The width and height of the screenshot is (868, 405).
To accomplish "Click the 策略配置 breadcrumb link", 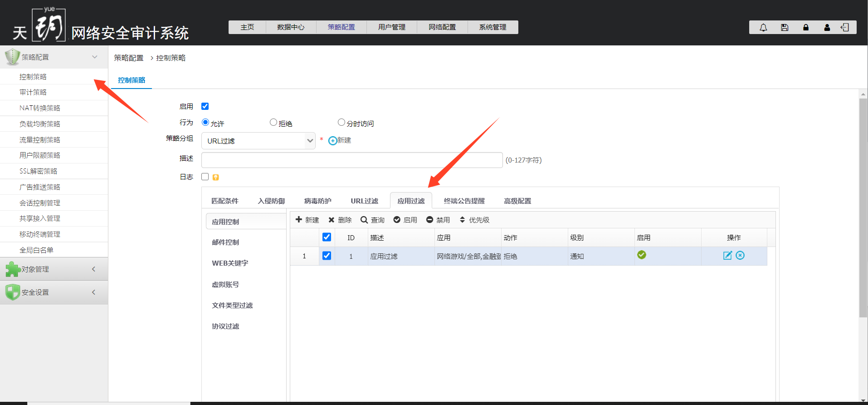I will [x=128, y=58].
